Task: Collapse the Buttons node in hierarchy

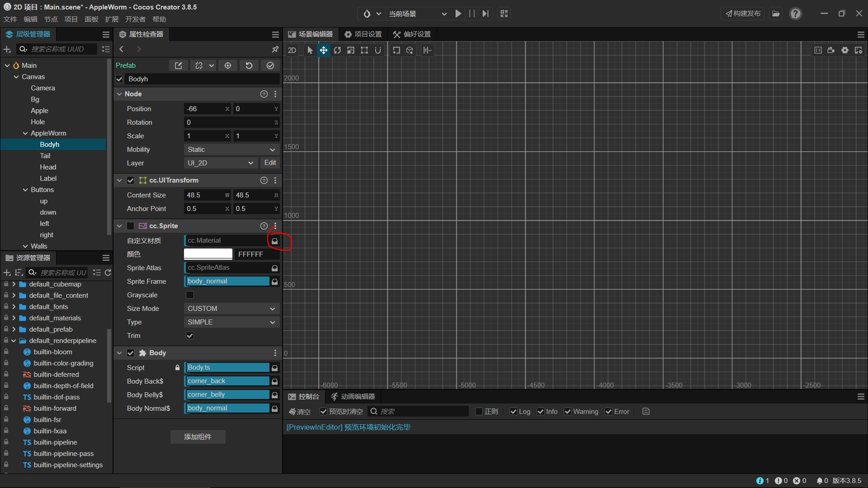Action: pyautogui.click(x=26, y=190)
